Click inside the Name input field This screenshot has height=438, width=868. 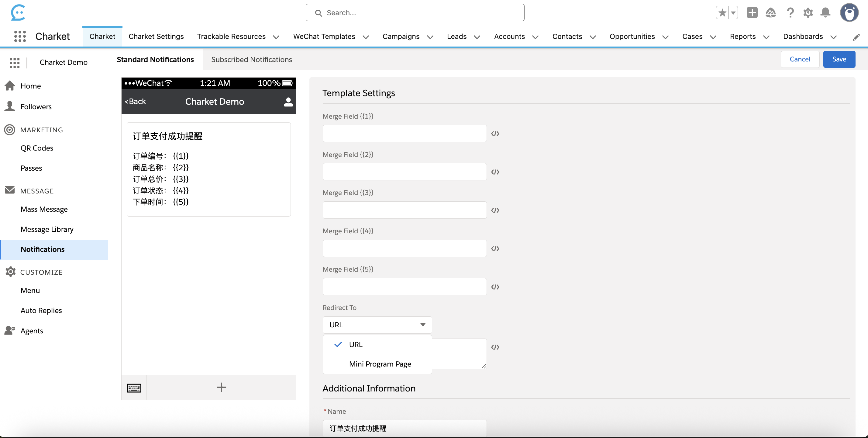[x=404, y=429]
